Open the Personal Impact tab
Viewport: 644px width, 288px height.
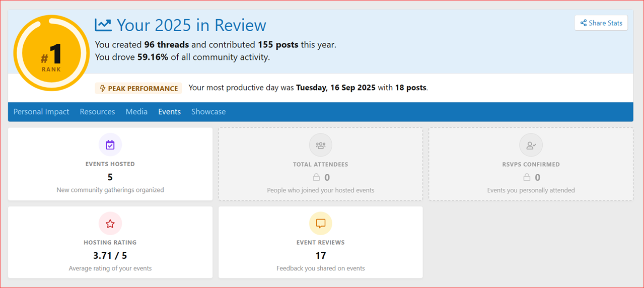41,112
